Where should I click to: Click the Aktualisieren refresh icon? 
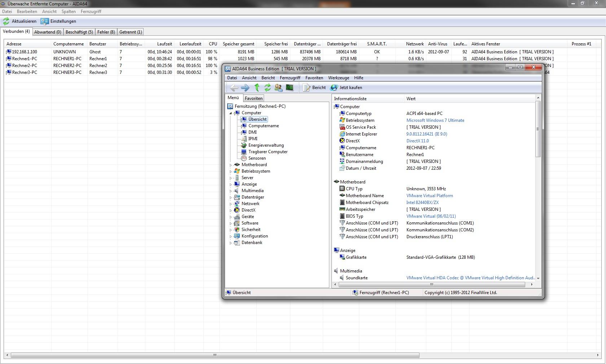pos(6,21)
